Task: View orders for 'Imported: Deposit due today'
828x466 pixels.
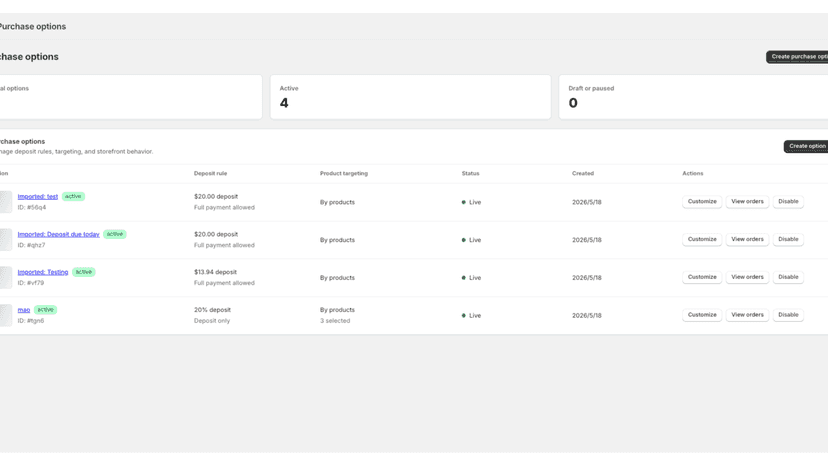Action: (x=747, y=239)
